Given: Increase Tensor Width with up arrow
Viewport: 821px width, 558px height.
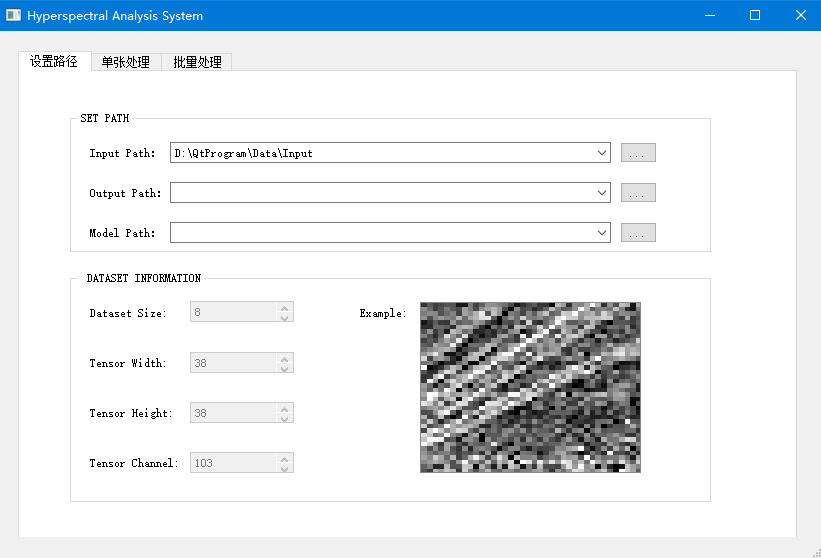Looking at the screenshot, I should click(284, 359).
